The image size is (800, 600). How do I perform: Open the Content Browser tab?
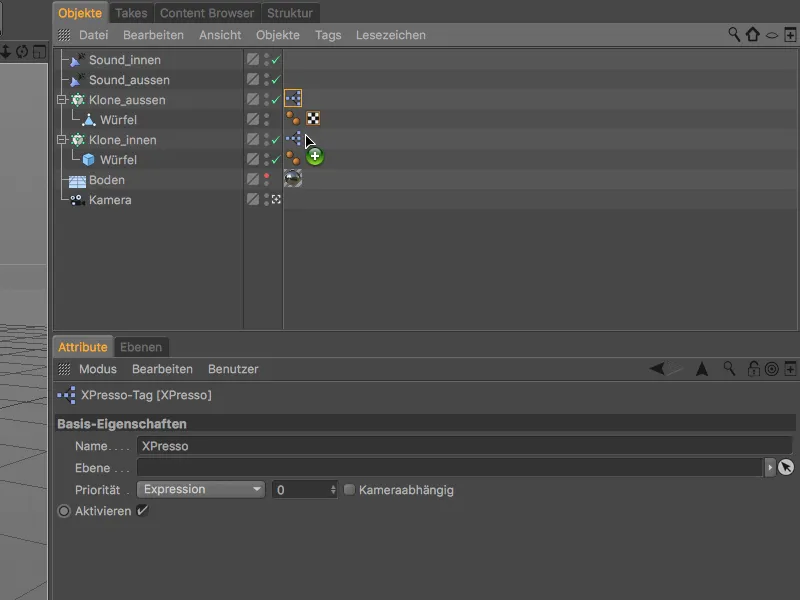207,13
